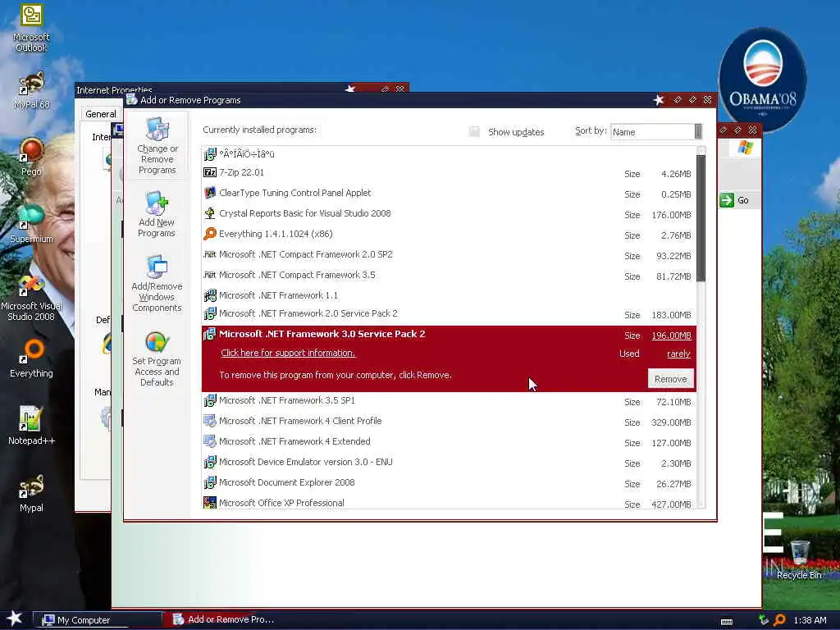Select Microsoft .NET Compact Framework 3.5 row
Viewport: 840px width, 630px height.
(449, 276)
